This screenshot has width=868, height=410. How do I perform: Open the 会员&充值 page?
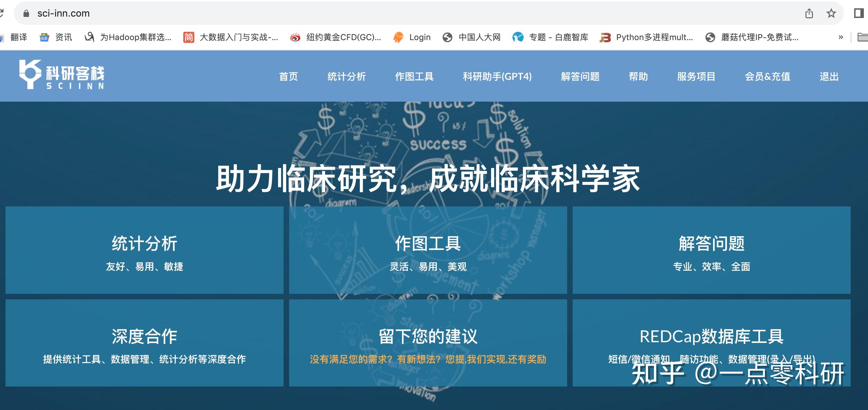point(767,76)
